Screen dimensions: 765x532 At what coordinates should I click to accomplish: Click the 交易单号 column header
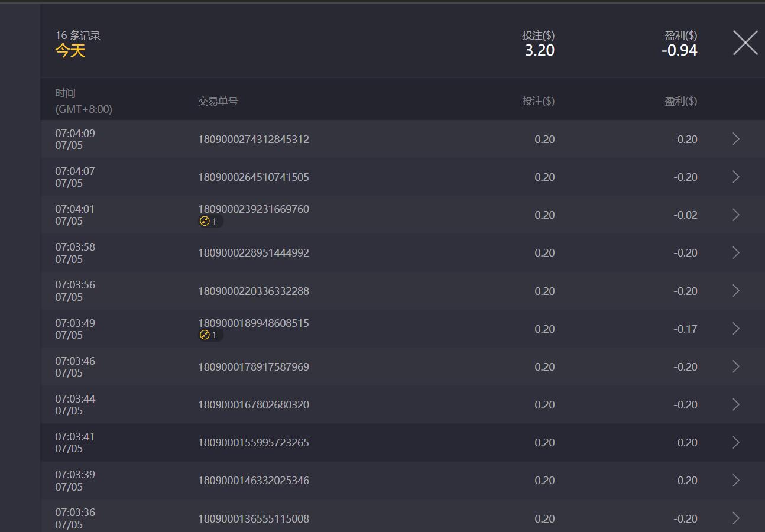(x=218, y=101)
